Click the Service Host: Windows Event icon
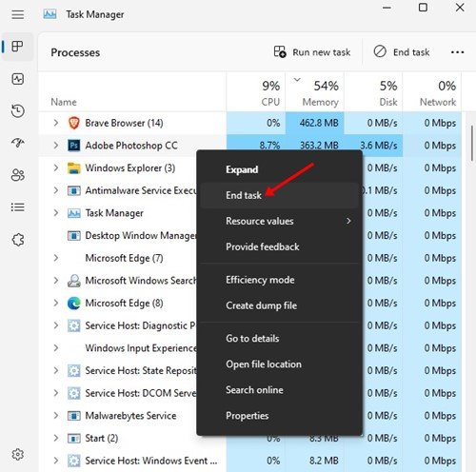This screenshot has width=476, height=472. click(74, 461)
